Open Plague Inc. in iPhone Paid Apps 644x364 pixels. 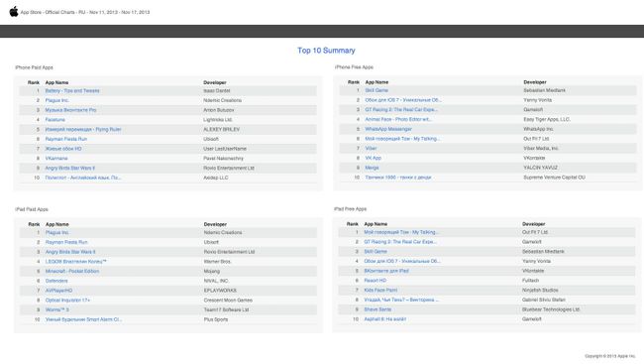(x=57, y=100)
